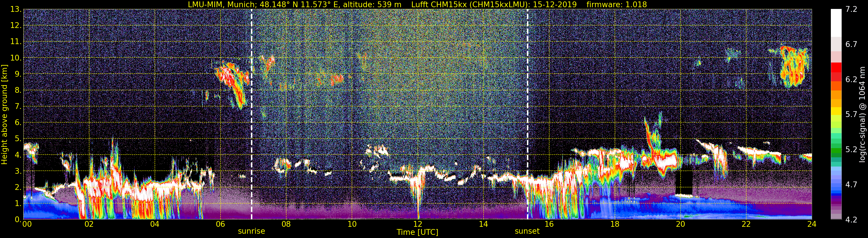Click the dashed sunset line in the plot
This screenshot has height=238, width=868.
[x=527, y=114]
